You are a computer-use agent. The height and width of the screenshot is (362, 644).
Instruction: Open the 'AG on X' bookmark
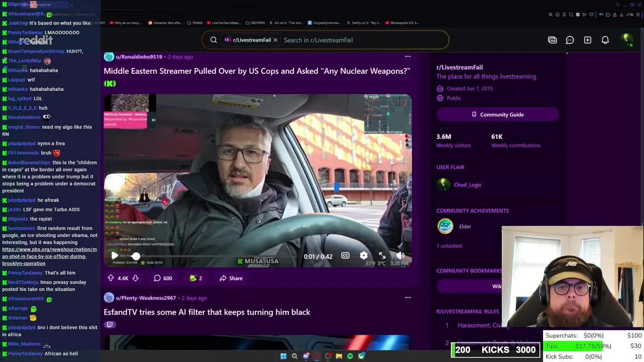click(286, 23)
